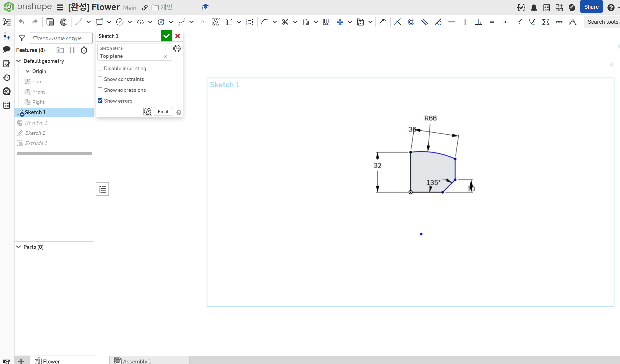Collapse the Default geometry group
The height and width of the screenshot is (364, 620).
tap(19, 61)
